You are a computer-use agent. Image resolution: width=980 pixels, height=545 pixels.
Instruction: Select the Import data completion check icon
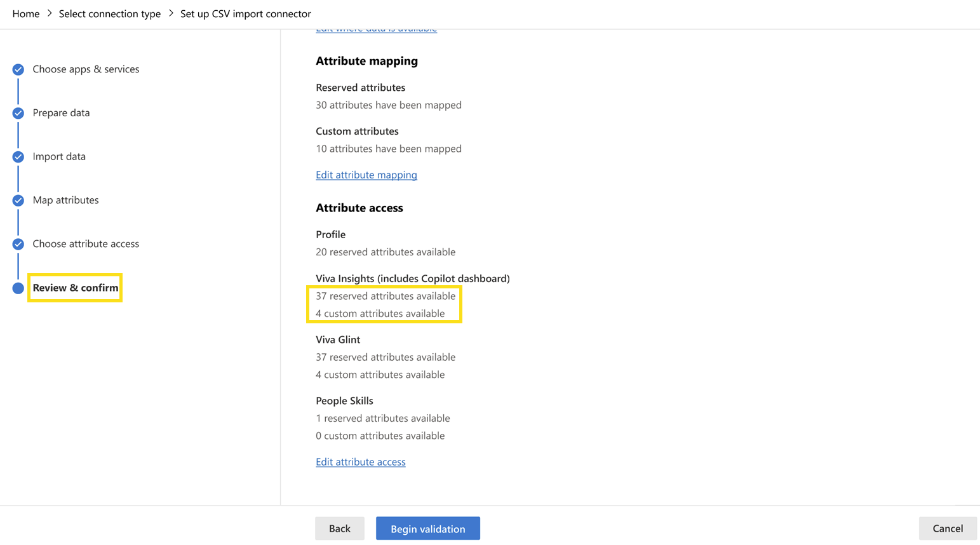click(x=18, y=156)
